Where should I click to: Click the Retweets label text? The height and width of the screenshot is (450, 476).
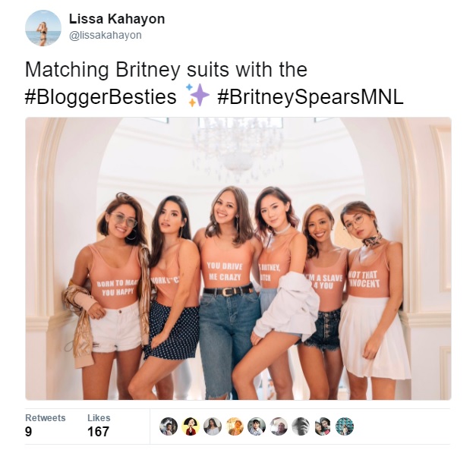coord(46,418)
